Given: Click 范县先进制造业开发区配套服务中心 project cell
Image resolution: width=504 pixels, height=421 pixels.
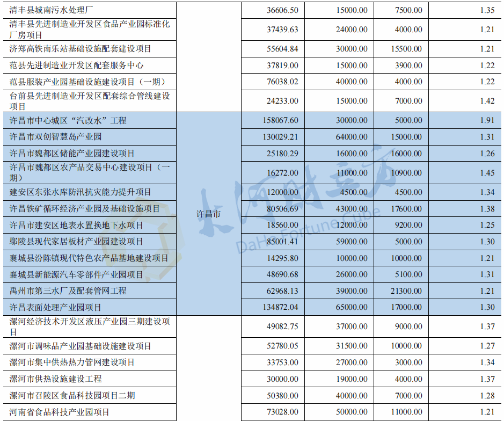Looking at the screenshot, I should click(76, 66).
